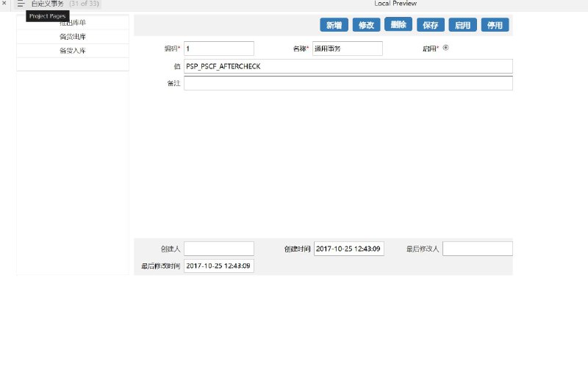Image resolution: width=588 pixels, height=387 pixels.
Task: Click the 保存 button
Action: [430, 25]
